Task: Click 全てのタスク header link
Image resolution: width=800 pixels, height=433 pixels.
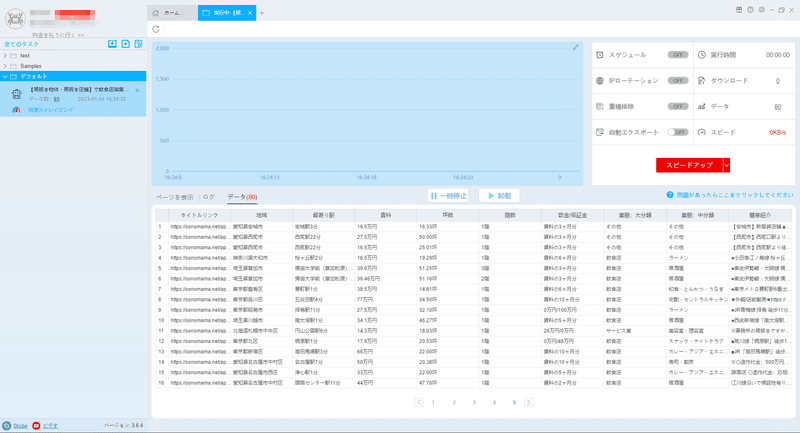Action: pyautogui.click(x=21, y=44)
